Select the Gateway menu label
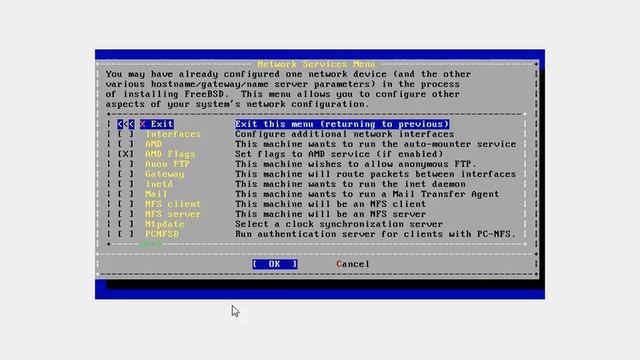The width and height of the screenshot is (640, 360). pos(165,174)
